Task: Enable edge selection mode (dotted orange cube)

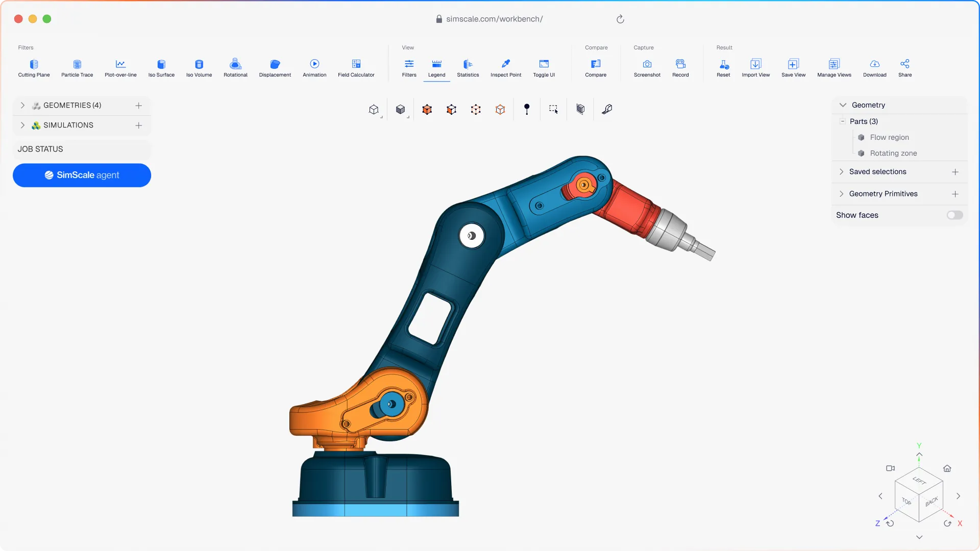Action: 476,109
